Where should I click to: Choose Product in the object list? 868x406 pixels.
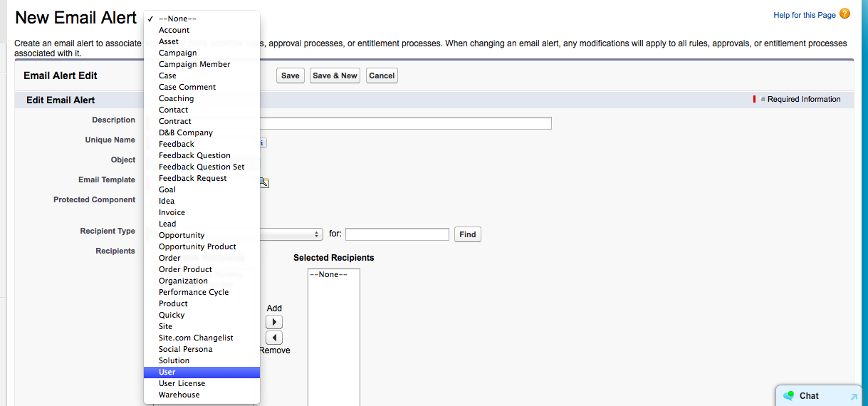[x=202, y=303]
